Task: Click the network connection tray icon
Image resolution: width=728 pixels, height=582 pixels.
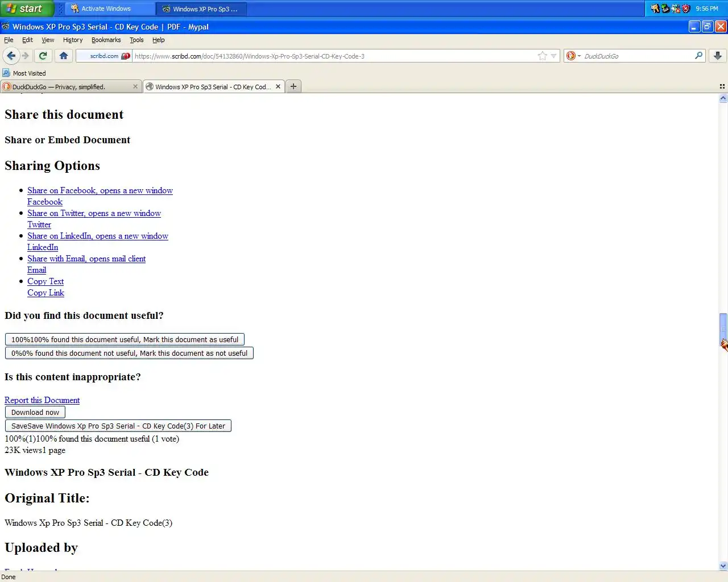Action: 676,9
